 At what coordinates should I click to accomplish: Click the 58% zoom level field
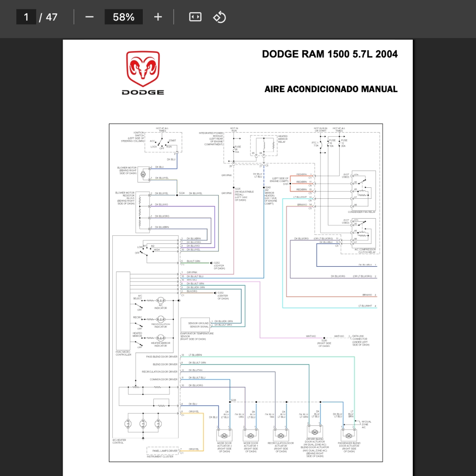123,17
